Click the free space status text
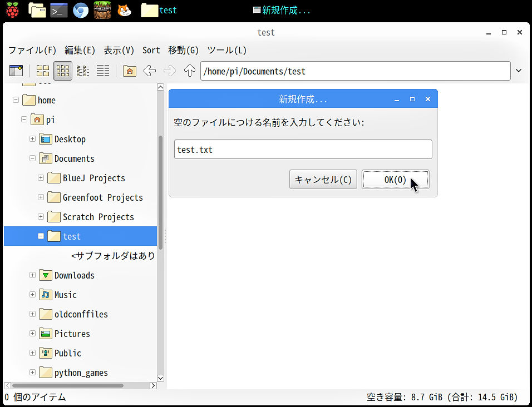The width and height of the screenshot is (532, 407). (442, 397)
